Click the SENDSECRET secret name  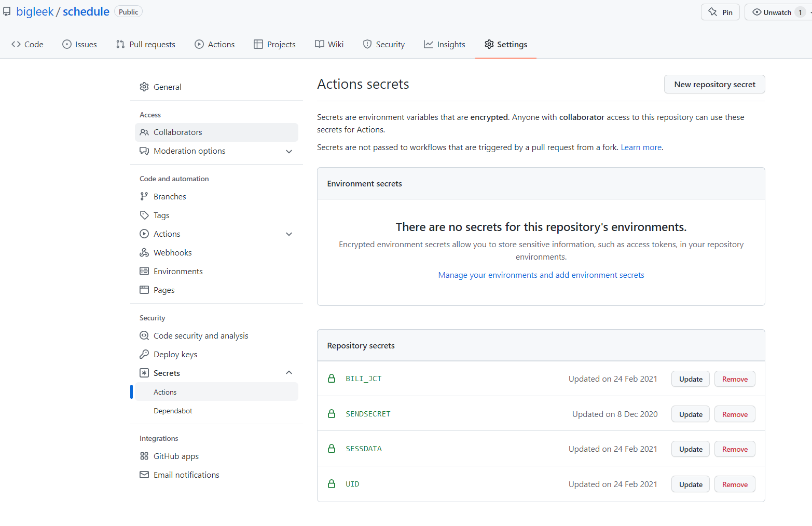click(x=368, y=414)
